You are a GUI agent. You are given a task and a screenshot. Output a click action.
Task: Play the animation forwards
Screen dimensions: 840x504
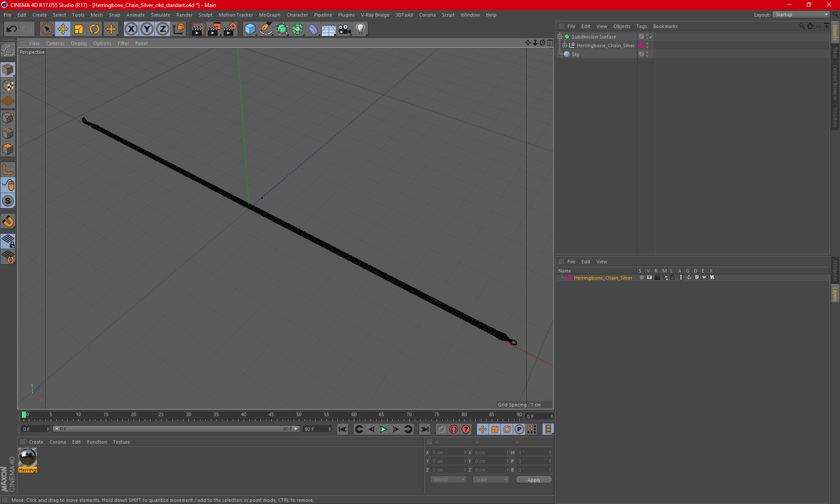click(x=383, y=429)
